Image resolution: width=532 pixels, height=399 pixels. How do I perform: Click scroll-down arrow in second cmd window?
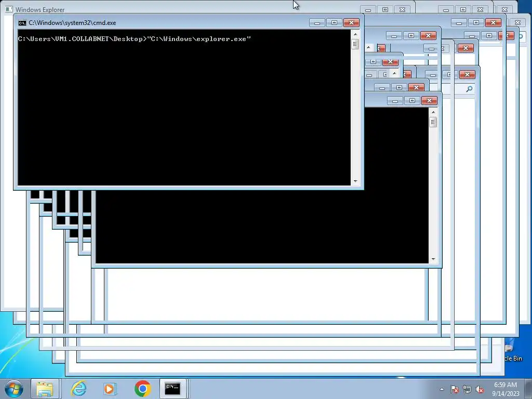433,259
